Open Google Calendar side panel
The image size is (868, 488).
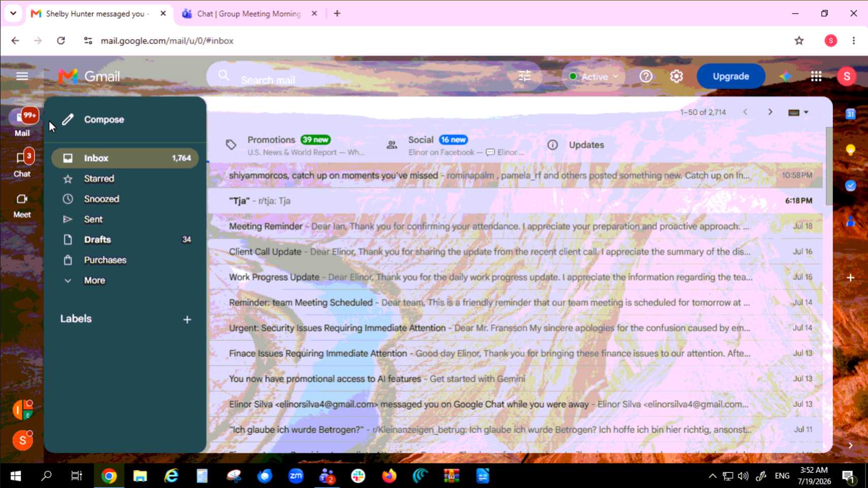tap(850, 114)
